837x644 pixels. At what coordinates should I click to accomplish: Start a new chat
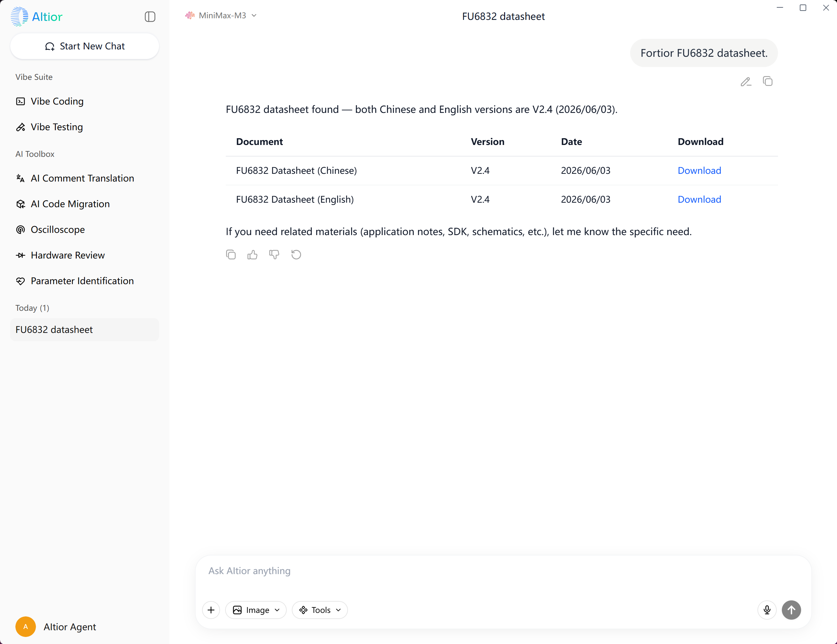(x=85, y=46)
